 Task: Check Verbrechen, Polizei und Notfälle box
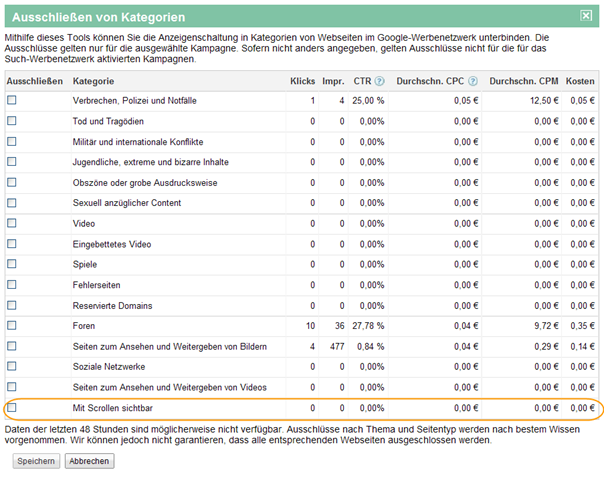pos(12,101)
